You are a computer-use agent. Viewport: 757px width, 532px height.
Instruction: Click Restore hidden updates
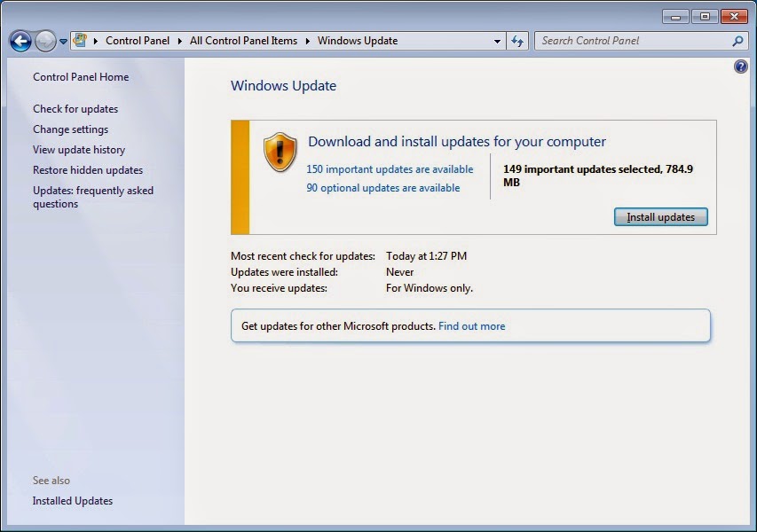pos(88,170)
